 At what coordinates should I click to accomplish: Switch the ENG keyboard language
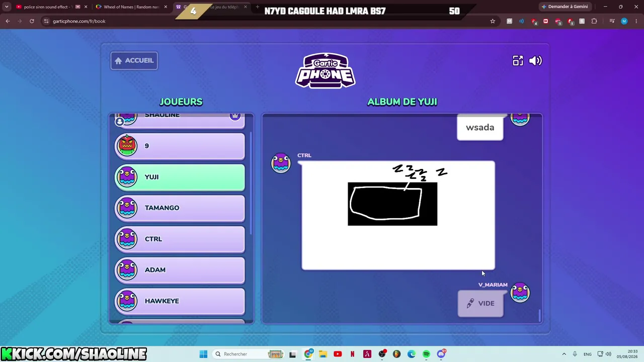[588, 354]
